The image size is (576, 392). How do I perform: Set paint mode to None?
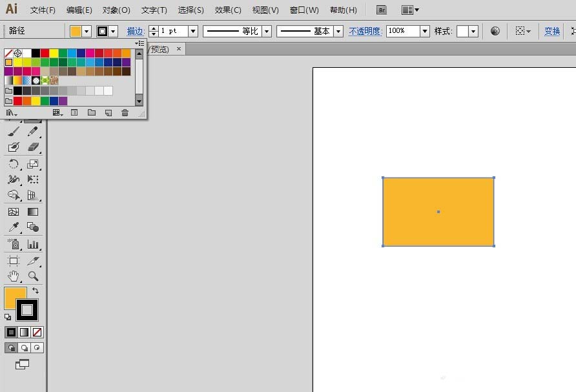tap(37, 332)
